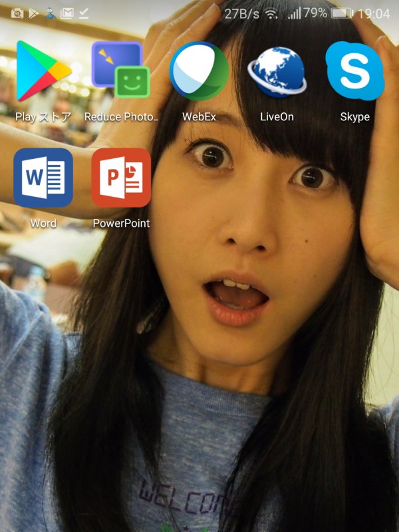Tap the 19:04 clock in status bar
The image size is (399, 532).
(374, 14)
